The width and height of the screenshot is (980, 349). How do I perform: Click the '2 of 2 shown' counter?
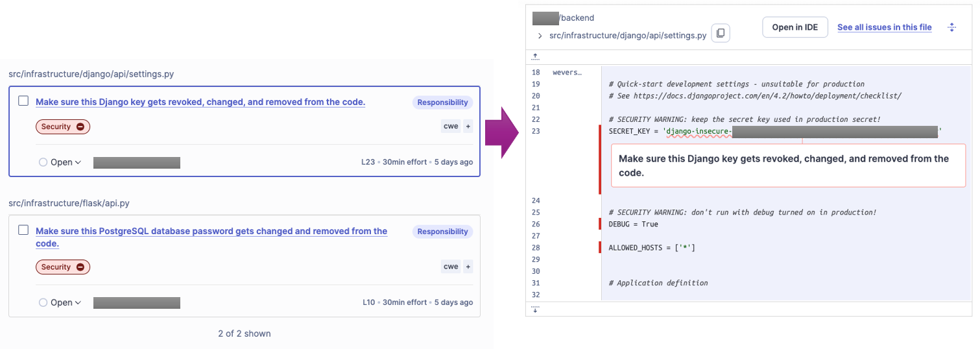[x=245, y=333]
